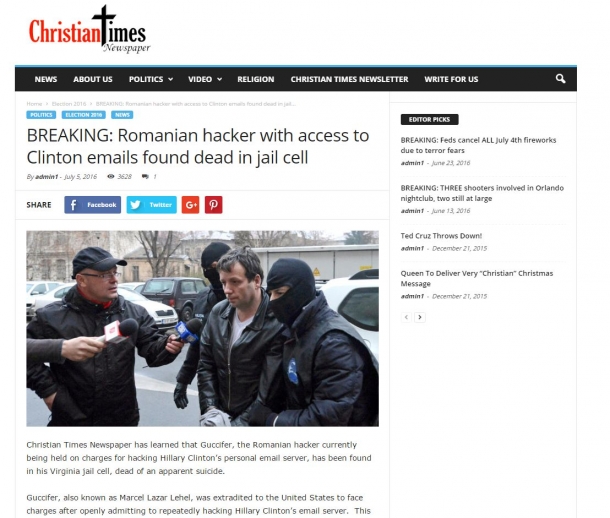Open About Us in navigation bar
The height and width of the screenshot is (518, 610).
pos(93,79)
